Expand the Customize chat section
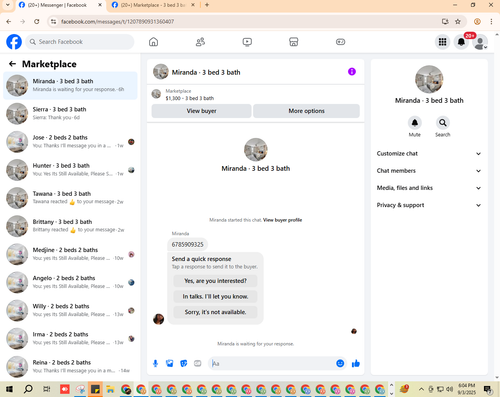Viewport: 500px width, 397px height. click(429, 154)
